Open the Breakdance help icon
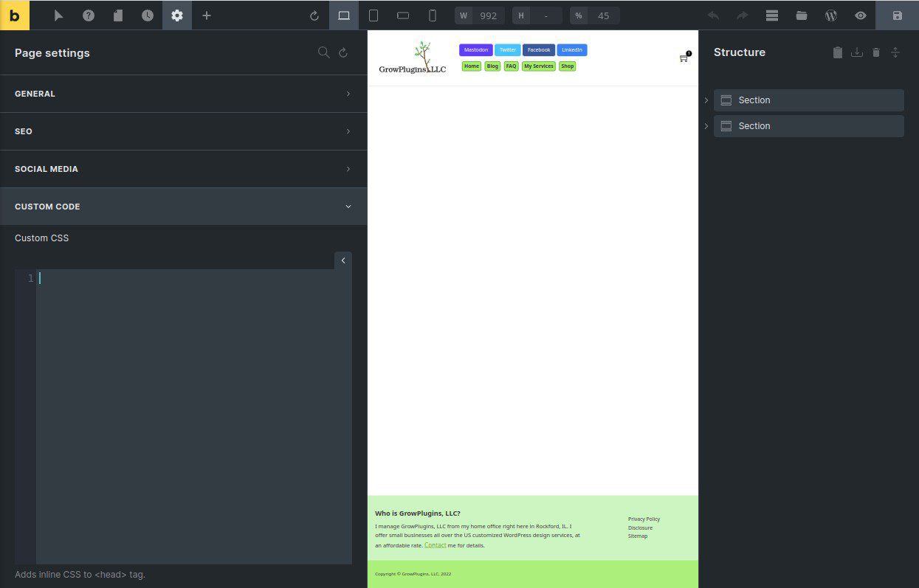Image resolution: width=919 pixels, height=588 pixels. 89,15
